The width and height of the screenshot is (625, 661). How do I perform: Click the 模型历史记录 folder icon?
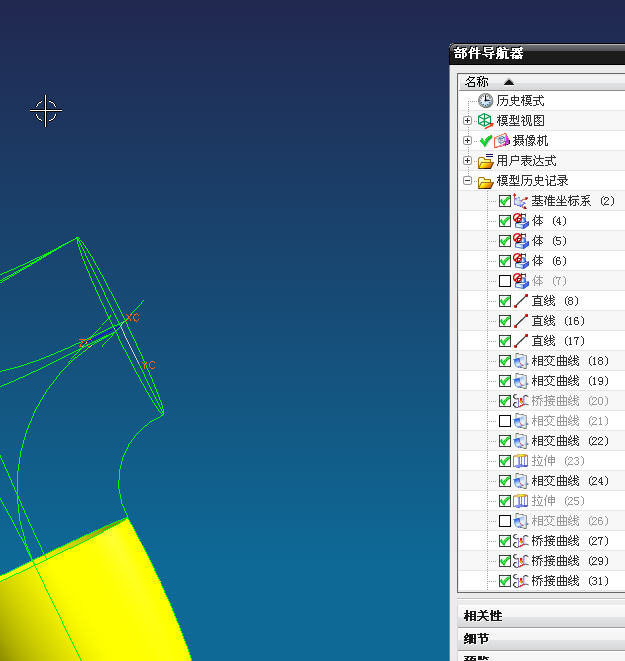coord(486,181)
